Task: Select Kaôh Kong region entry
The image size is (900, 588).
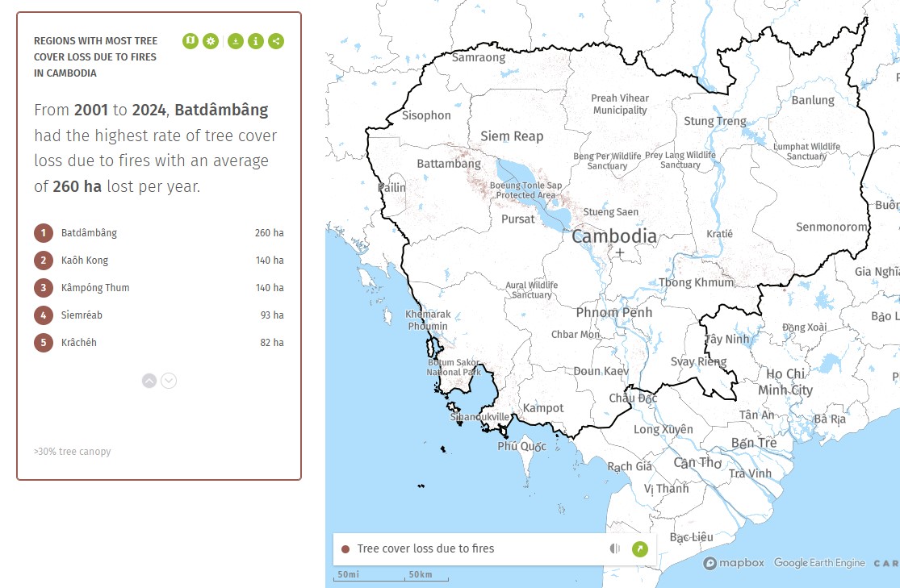Action: pyautogui.click(x=85, y=261)
